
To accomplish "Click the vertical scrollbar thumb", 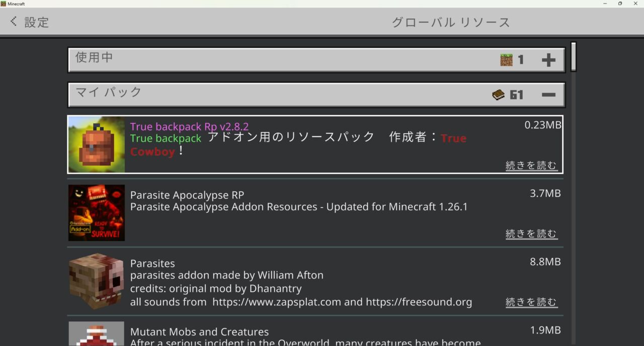I will coord(573,57).
